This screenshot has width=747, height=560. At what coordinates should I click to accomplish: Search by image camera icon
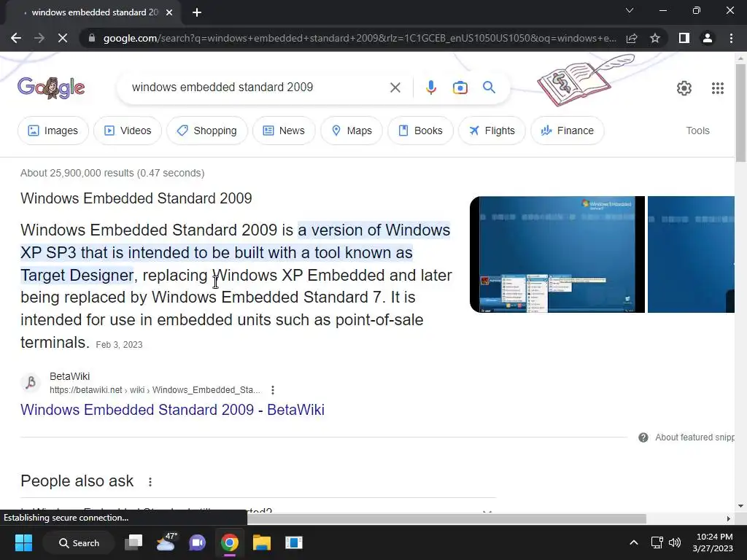[x=460, y=87]
